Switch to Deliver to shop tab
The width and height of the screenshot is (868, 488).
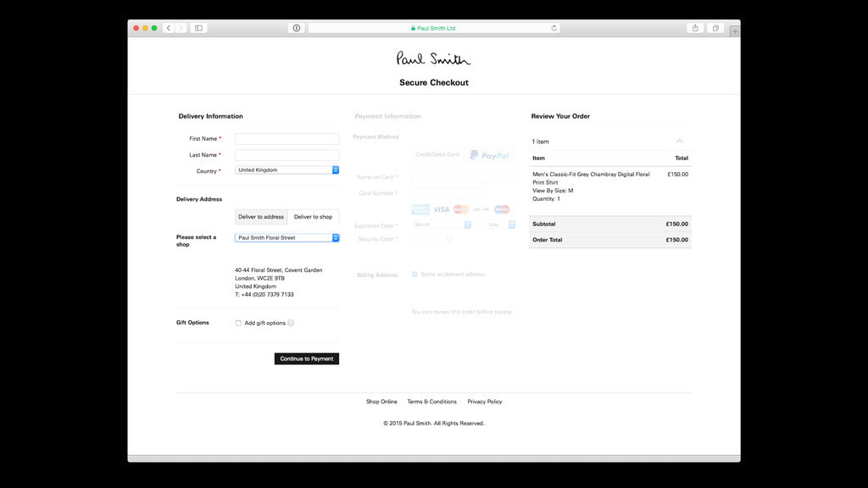(313, 217)
